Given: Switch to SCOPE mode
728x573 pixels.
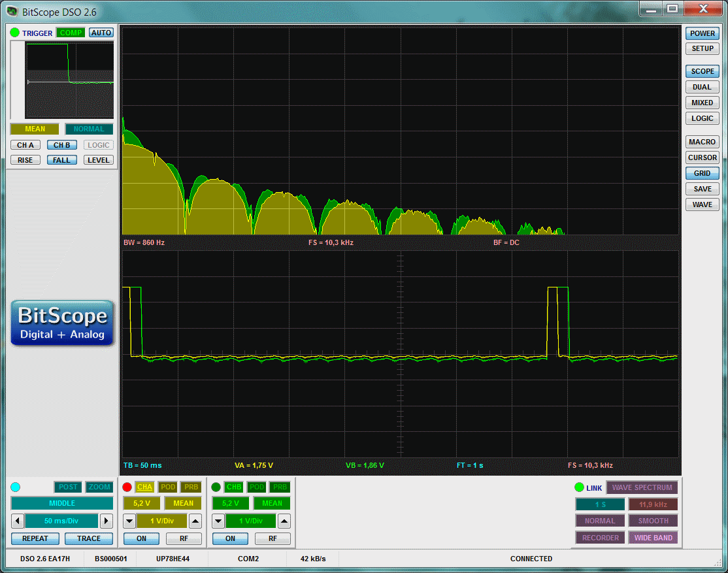Looking at the screenshot, I should tap(702, 71).
